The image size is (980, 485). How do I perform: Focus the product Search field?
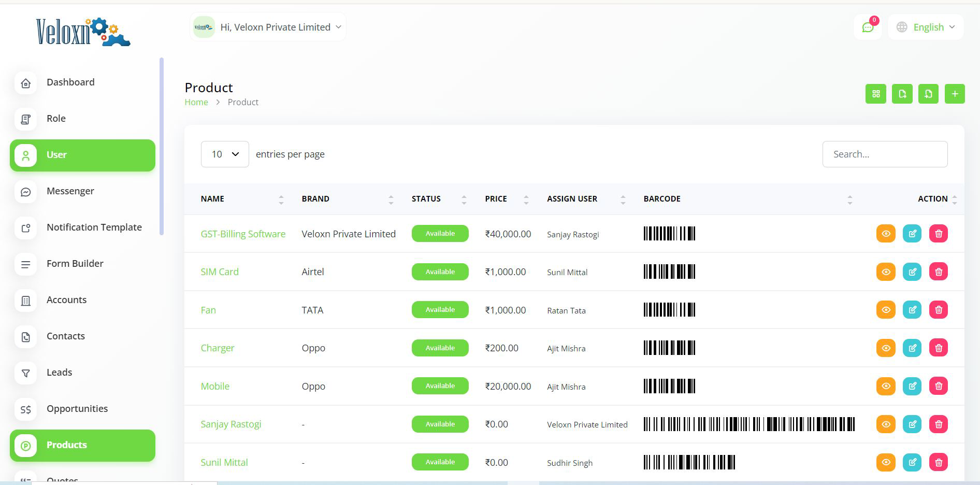coord(885,154)
